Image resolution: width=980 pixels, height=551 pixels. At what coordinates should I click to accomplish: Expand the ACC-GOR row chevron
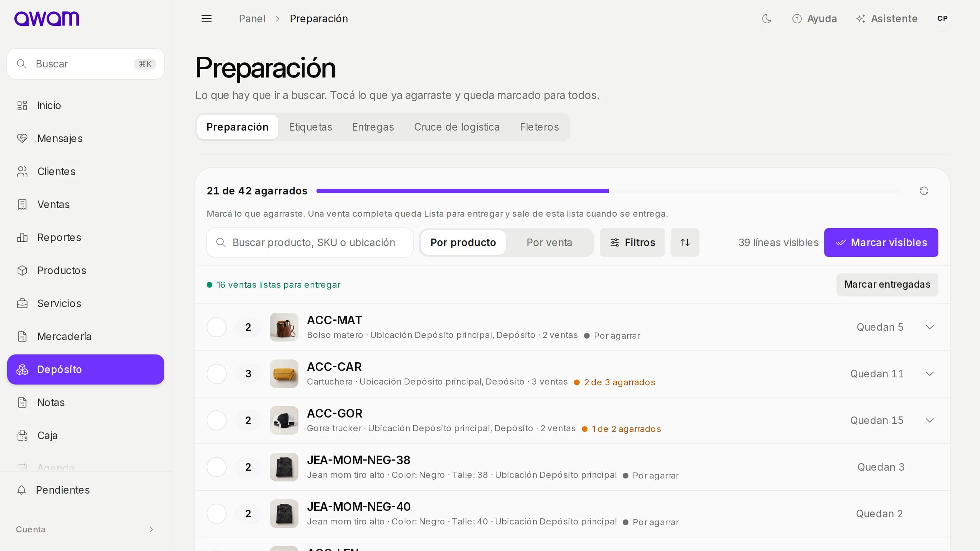[x=929, y=420]
